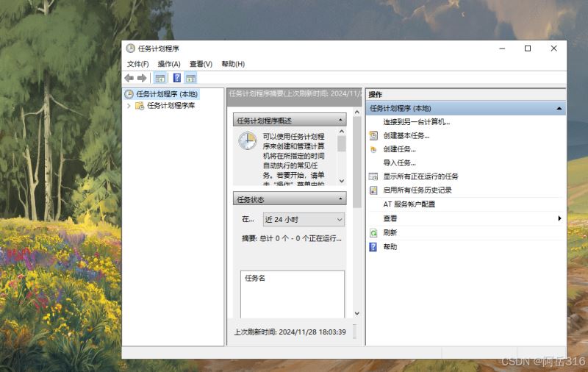Open the 文件(F) menu
Screen dimensions: 588x372
pyautogui.click(x=137, y=64)
